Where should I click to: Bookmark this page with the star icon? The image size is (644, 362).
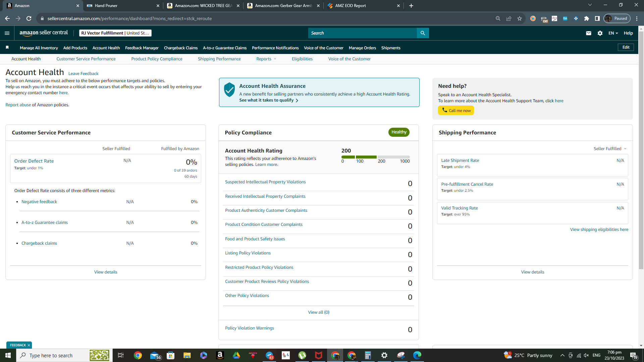[520, 18]
